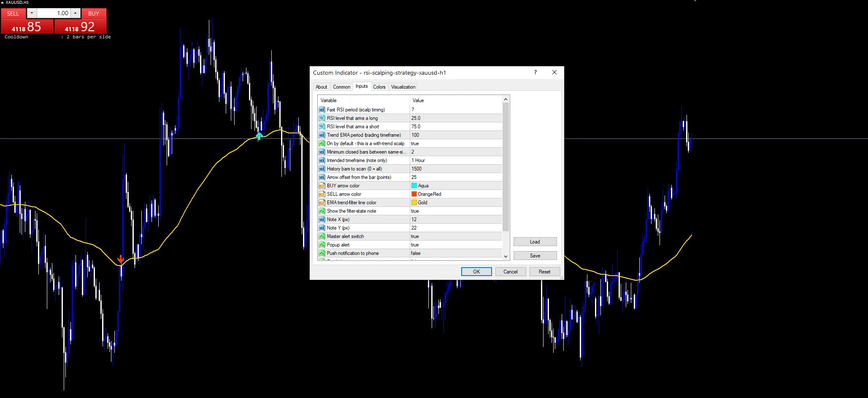This screenshot has width=868, height=398.
Task: Click Save to export input settings
Action: (535, 256)
